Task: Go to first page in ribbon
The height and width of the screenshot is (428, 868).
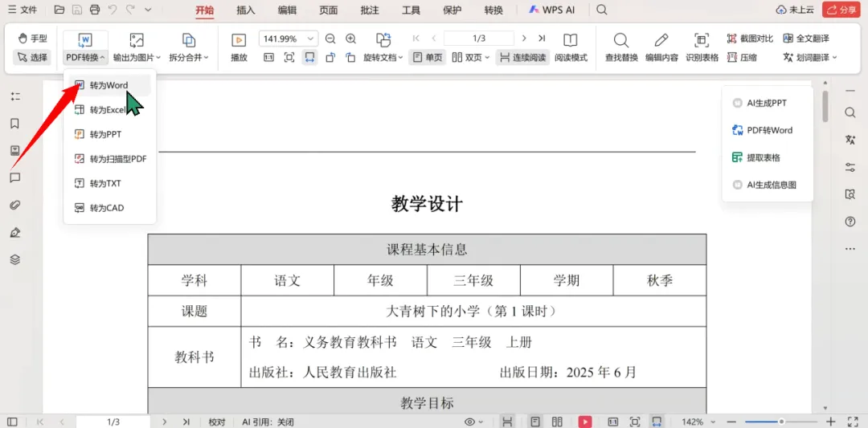Action: click(416, 39)
